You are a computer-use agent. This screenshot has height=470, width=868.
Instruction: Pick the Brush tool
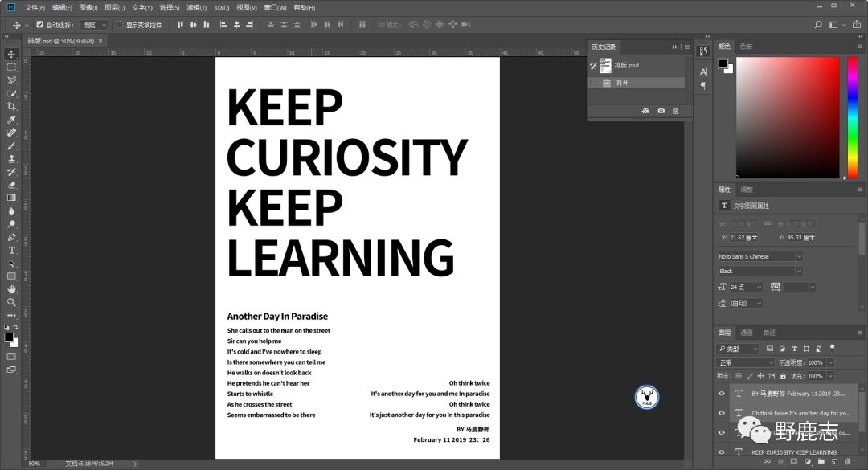11,146
